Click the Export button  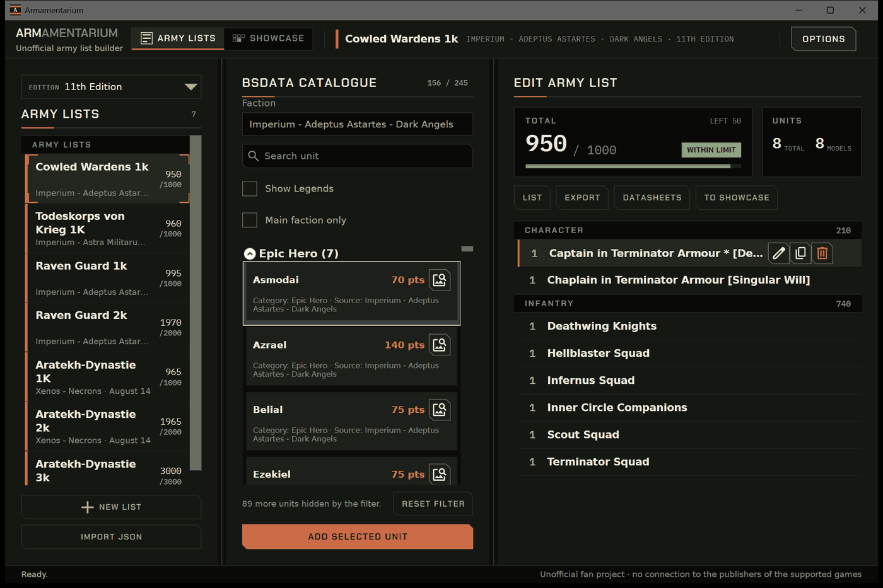click(x=582, y=197)
